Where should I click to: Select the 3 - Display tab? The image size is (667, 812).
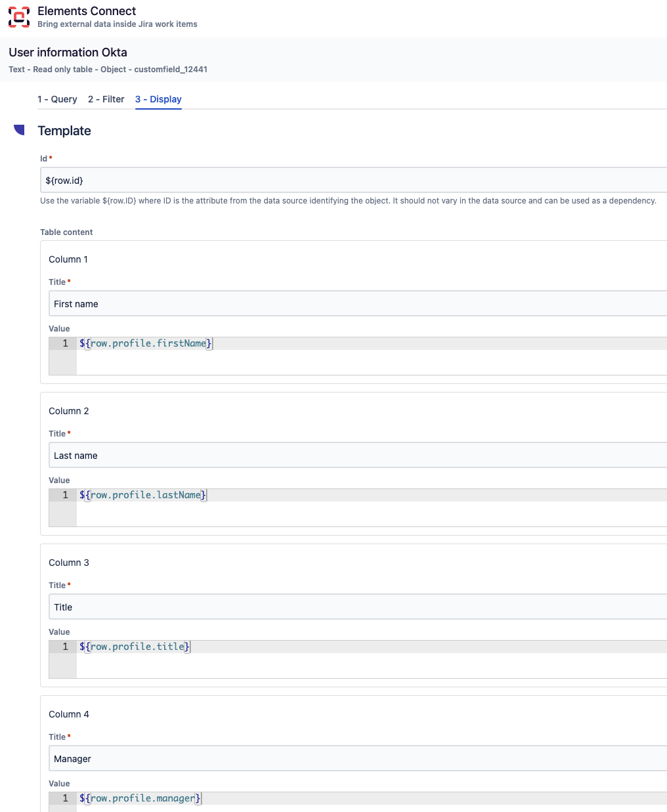(158, 99)
